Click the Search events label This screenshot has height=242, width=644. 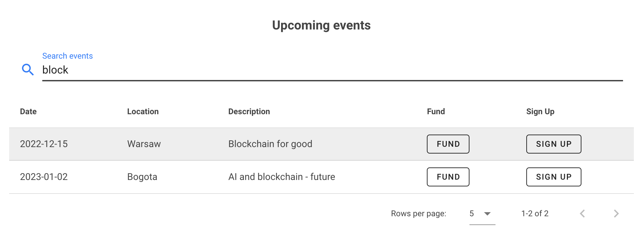[67, 56]
